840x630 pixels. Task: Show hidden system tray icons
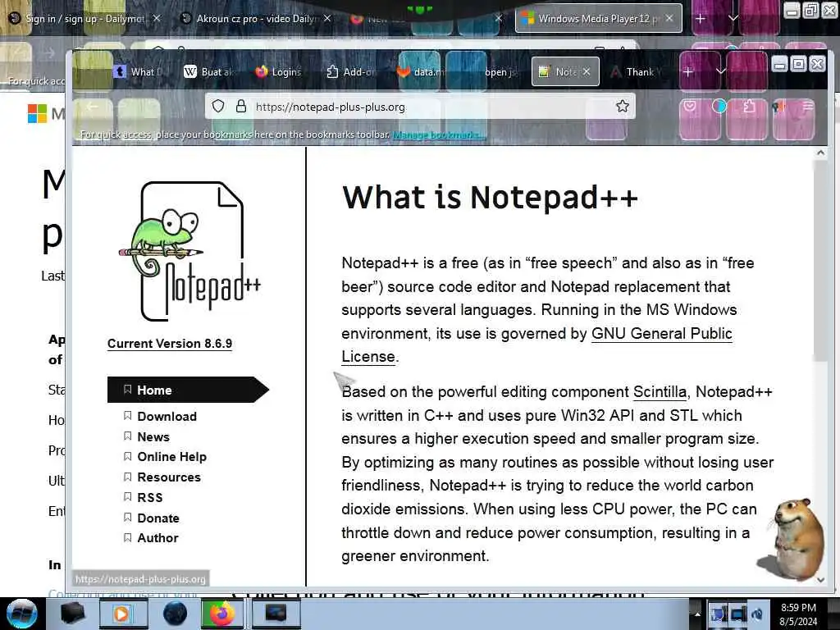(x=697, y=614)
